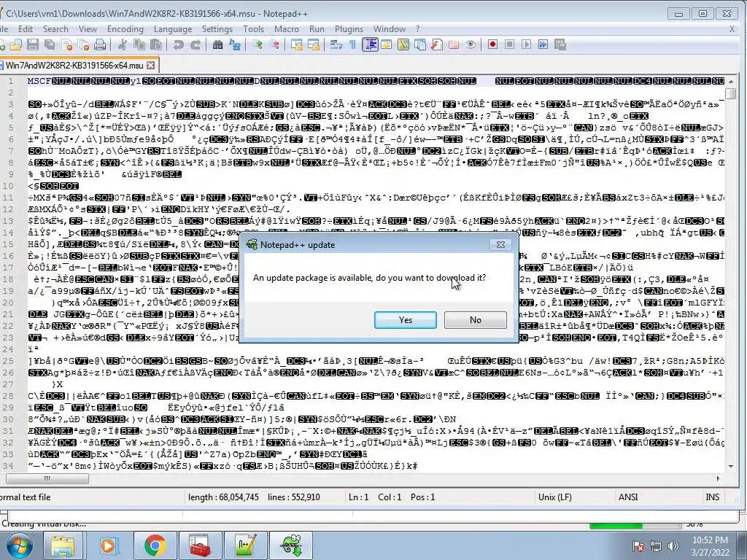This screenshot has width=747, height=560.
Task: Click the Undo arrow icon
Action: click(178, 44)
